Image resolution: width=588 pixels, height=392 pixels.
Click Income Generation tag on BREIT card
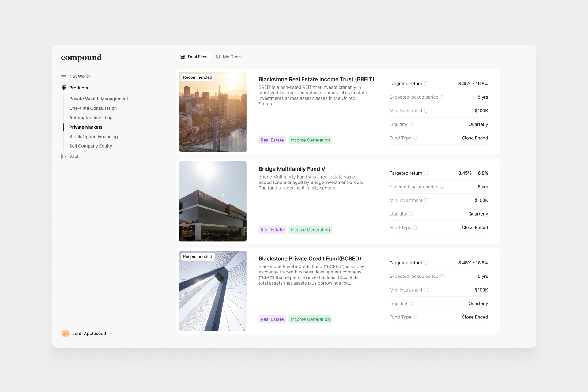point(310,140)
